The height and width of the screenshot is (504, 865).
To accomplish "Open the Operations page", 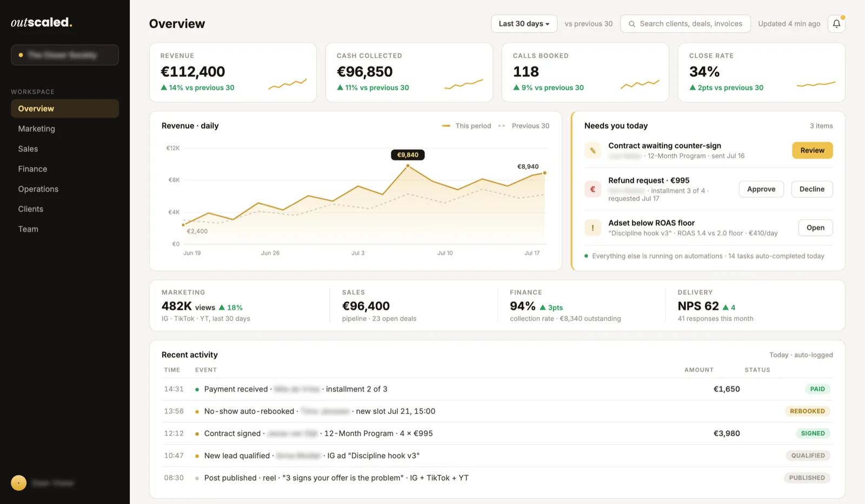I will [x=65, y=189].
